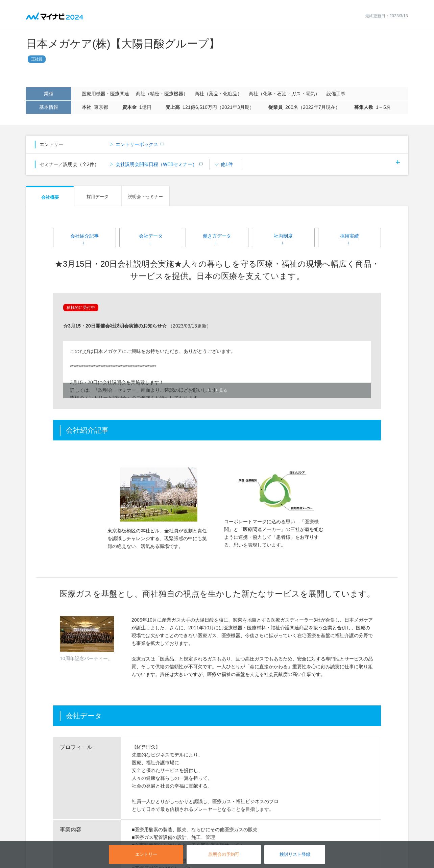Expand the 他1件 dropdown
The height and width of the screenshot is (868, 434).
point(225,164)
